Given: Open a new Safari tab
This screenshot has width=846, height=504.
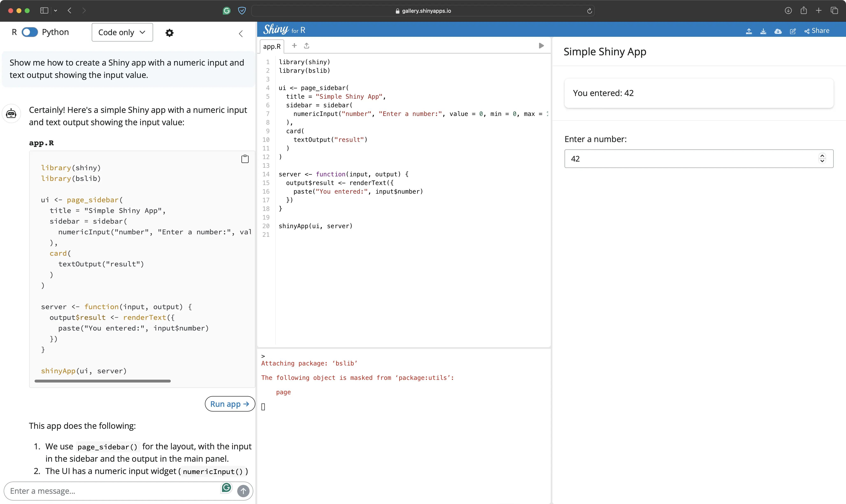Looking at the screenshot, I should [819, 10].
